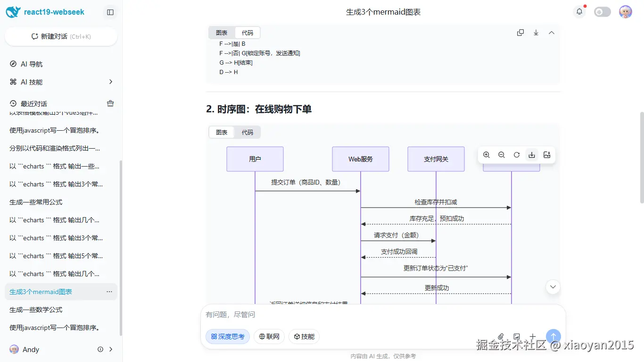Zoom out of the sequence diagram
The width and height of the screenshot is (644, 362).
pyautogui.click(x=502, y=155)
